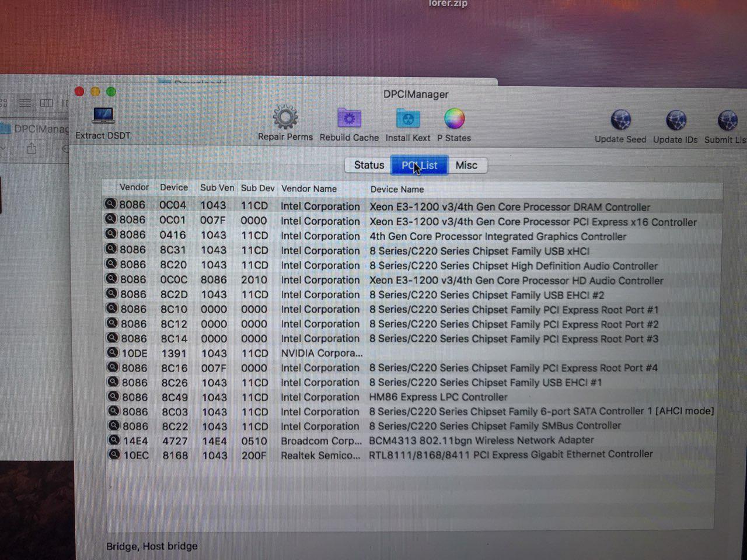Sort by the Device Name column header

pos(397,189)
